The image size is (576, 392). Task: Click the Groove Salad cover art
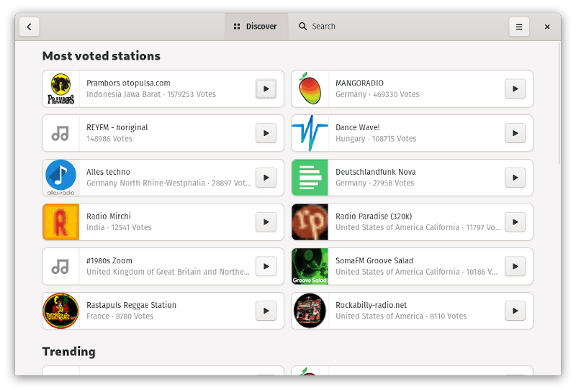pos(310,266)
